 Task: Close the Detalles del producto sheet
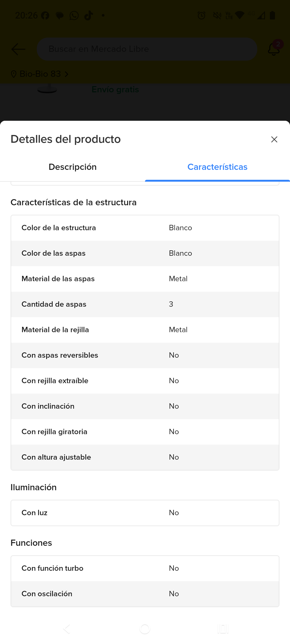274,140
